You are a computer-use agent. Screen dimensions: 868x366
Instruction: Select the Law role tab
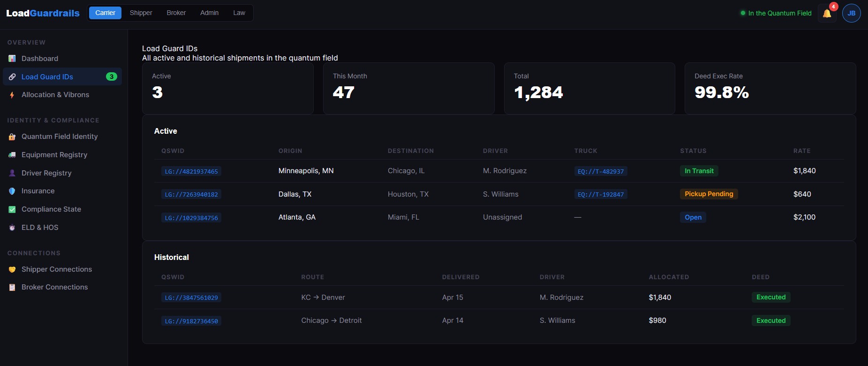239,13
